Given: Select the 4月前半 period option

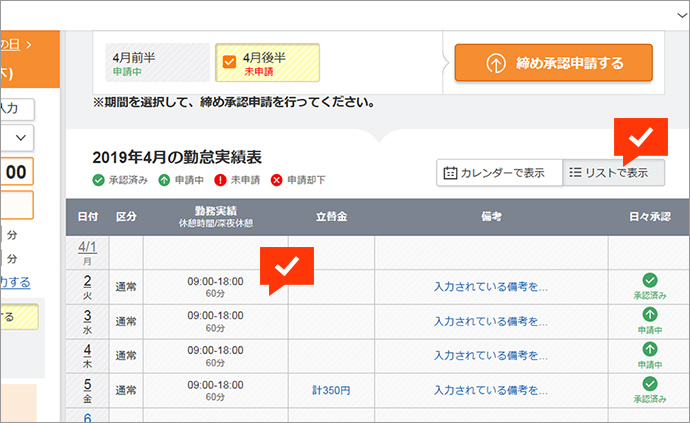Looking at the screenshot, I should (156, 63).
